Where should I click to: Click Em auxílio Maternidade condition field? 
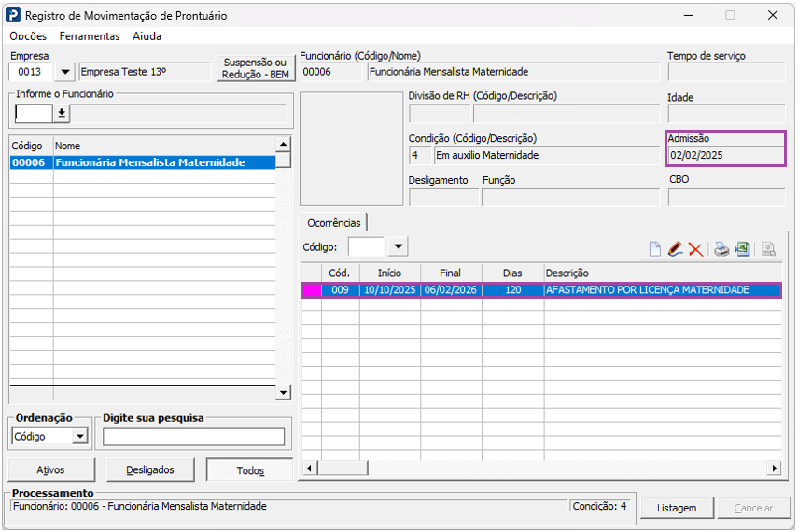tap(547, 155)
